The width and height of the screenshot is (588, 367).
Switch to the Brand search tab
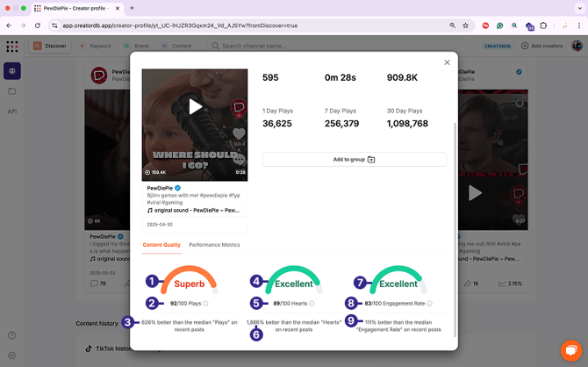[x=137, y=46]
